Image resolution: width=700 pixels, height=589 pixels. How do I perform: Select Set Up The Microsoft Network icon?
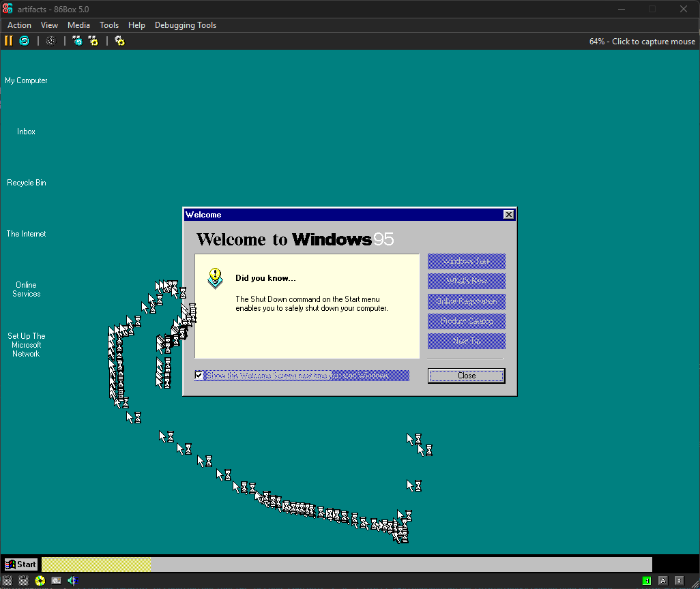(27, 344)
